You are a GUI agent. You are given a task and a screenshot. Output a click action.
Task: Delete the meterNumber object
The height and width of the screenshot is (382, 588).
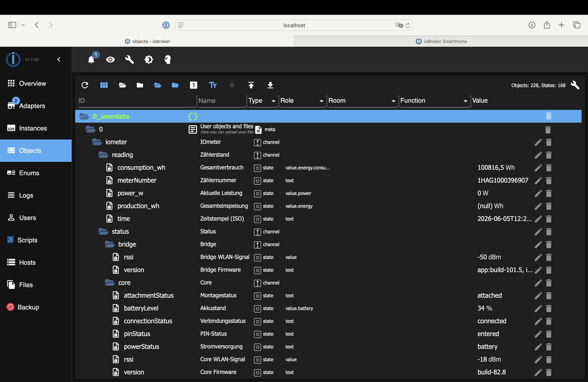coord(549,181)
